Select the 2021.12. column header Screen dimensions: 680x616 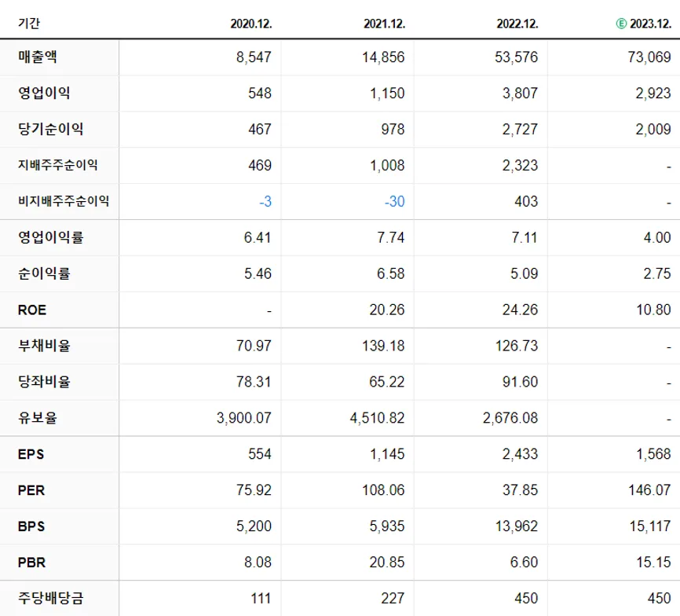pos(384,24)
